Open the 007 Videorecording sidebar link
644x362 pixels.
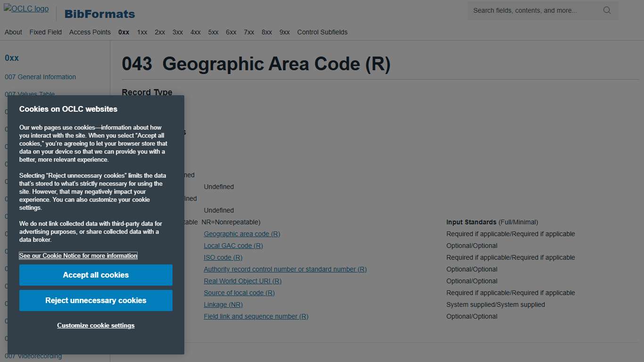tap(33, 356)
